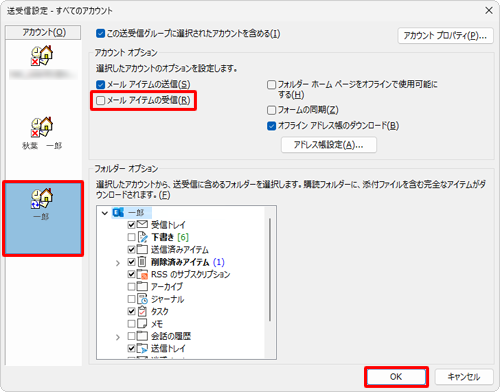Image resolution: width=500 pixels, height=392 pixels.
Task: Uncheck the タスク folder checkbox
Action: coord(131,311)
